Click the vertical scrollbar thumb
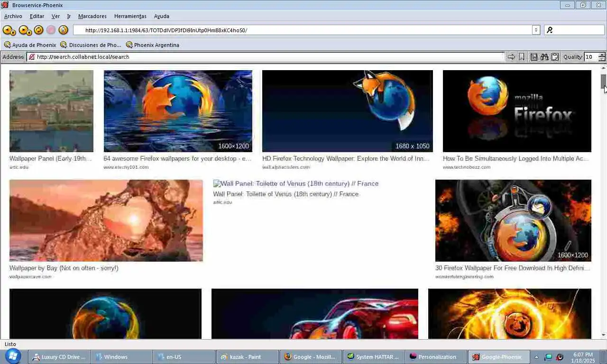 coord(604,82)
